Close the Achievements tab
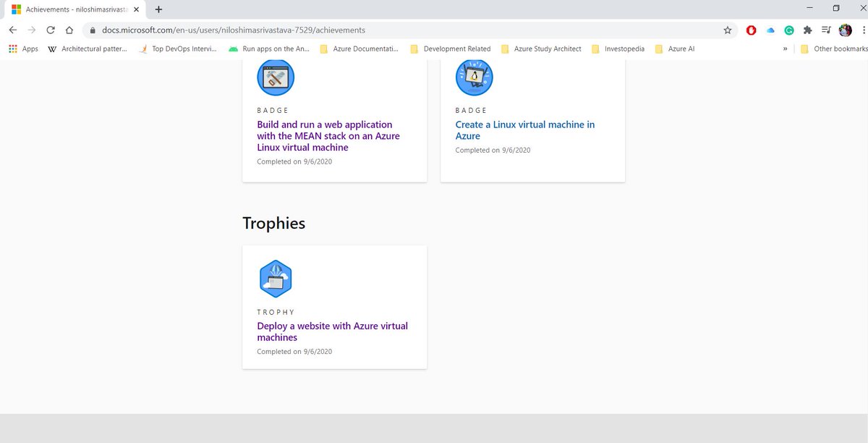This screenshot has width=868, height=443. (x=136, y=9)
